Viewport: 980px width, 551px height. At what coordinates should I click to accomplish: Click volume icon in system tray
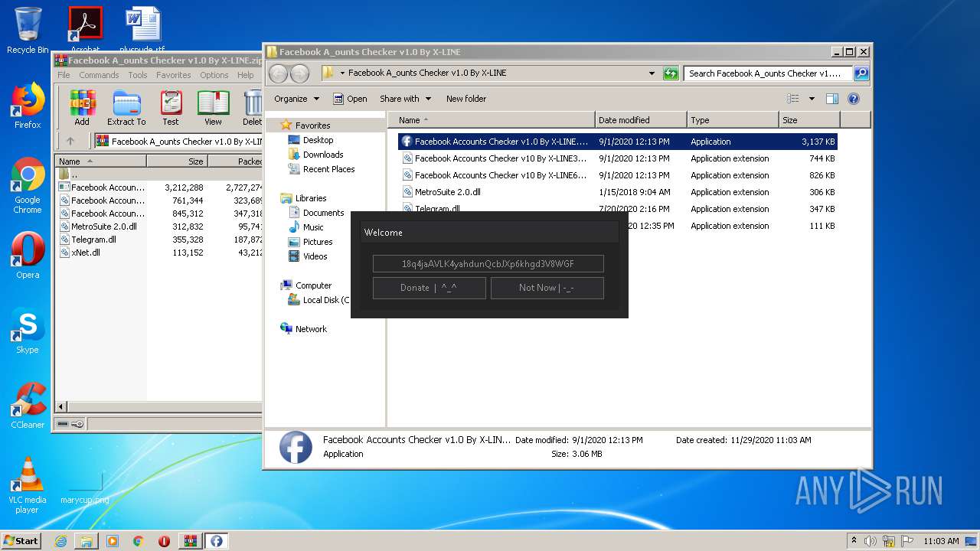871,541
